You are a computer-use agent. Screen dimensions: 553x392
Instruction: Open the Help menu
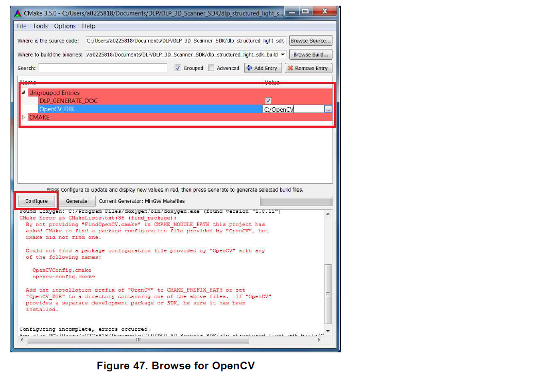[x=89, y=26]
